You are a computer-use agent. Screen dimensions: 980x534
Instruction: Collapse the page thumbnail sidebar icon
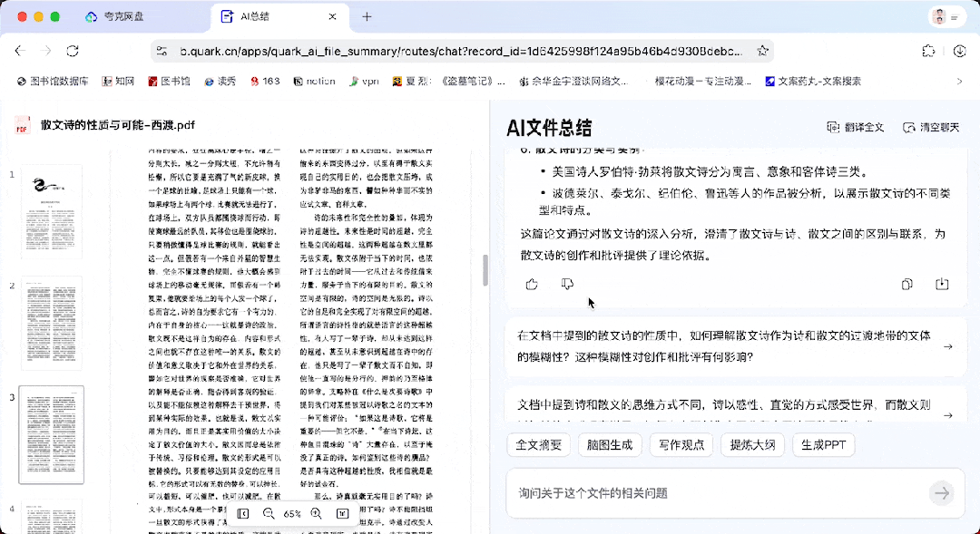pyautogui.click(x=242, y=513)
